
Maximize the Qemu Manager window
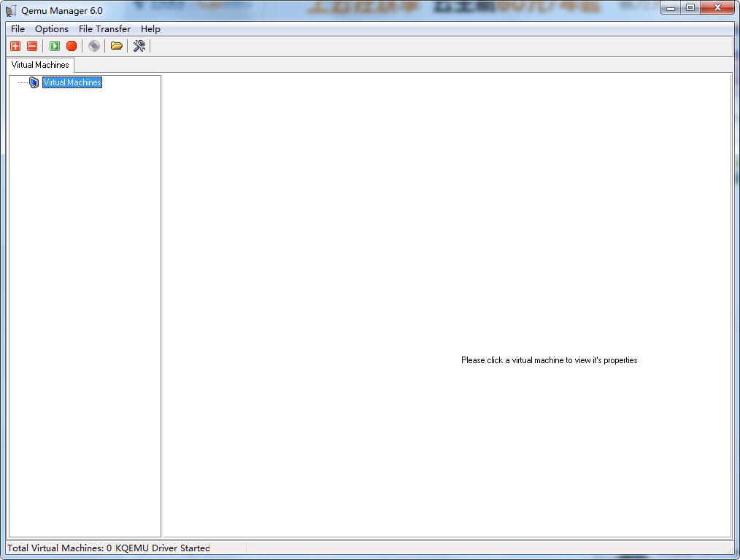(690, 8)
